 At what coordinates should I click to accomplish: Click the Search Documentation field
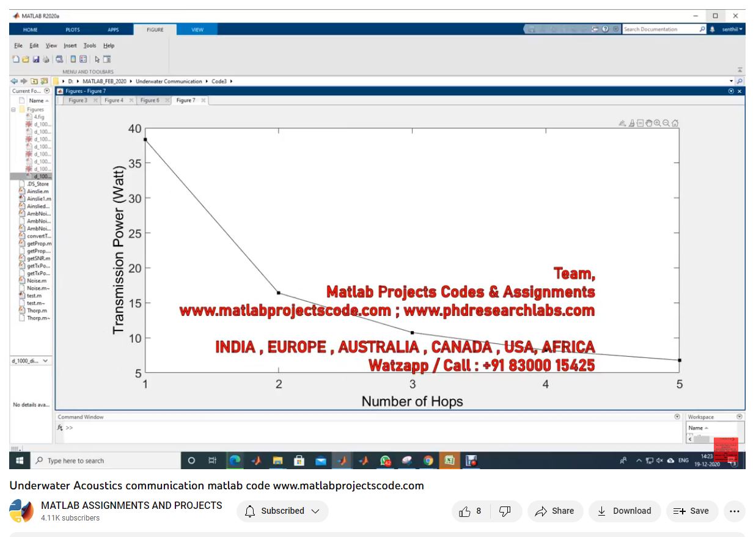660,29
